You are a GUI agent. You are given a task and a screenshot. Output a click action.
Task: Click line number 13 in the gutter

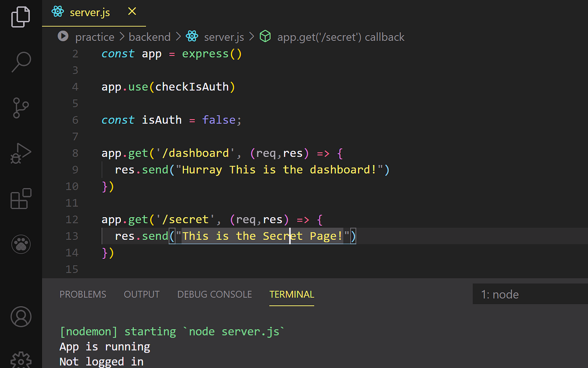72,236
